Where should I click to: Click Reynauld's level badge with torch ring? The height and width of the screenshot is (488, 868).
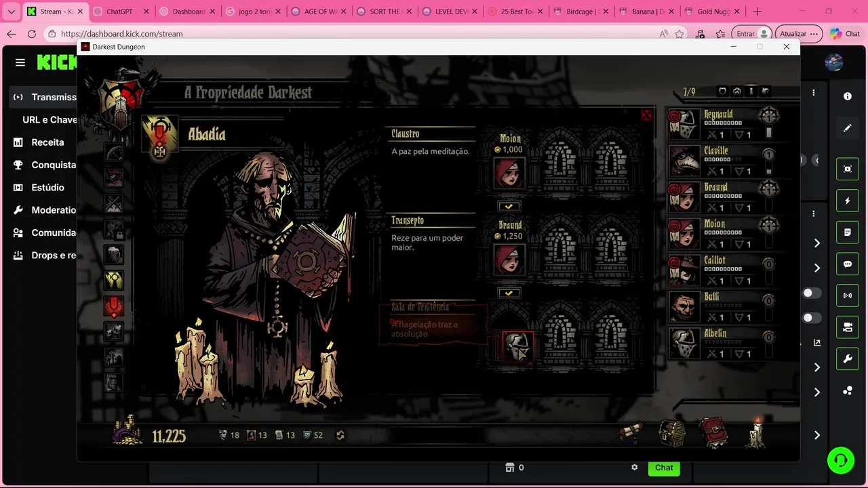click(768, 116)
